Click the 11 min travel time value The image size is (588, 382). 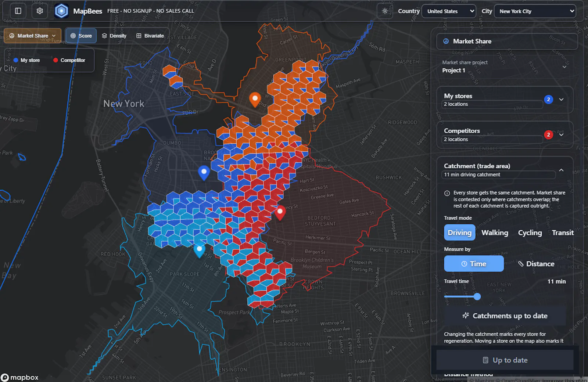[557, 281]
